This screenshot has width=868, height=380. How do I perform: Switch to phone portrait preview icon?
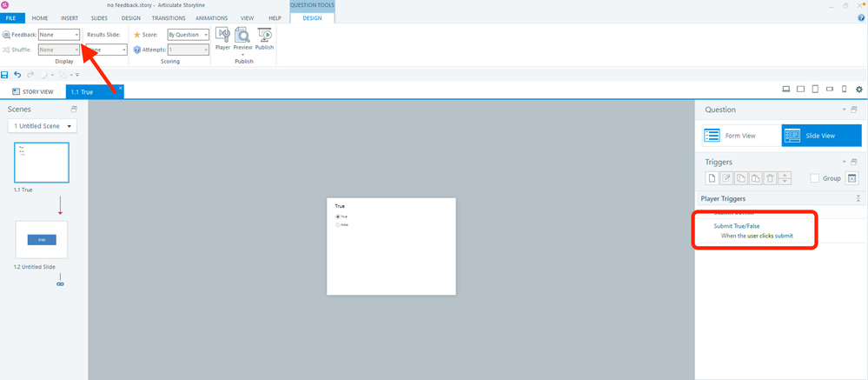coord(845,89)
